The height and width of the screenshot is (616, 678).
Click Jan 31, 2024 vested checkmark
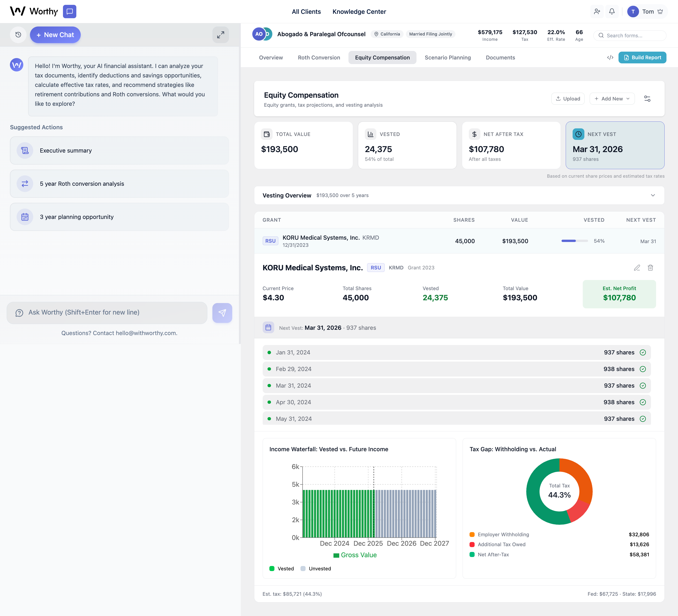pyautogui.click(x=643, y=352)
